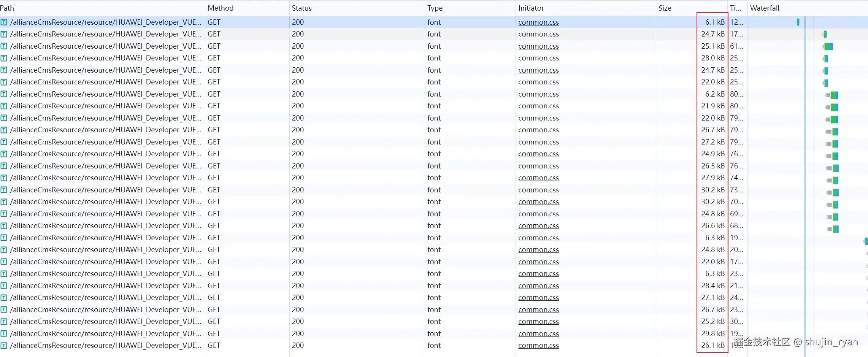Click waterfall bar of the 25.1 kB row
This screenshot has width=868, height=357.
pos(828,46)
